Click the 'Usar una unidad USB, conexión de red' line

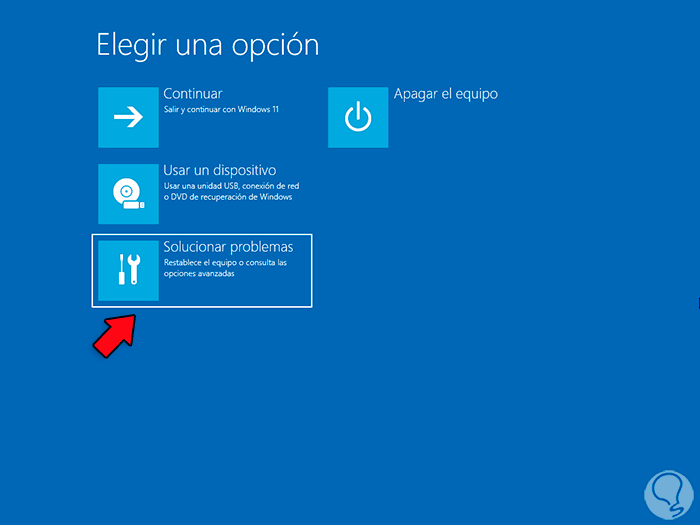(231, 186)
